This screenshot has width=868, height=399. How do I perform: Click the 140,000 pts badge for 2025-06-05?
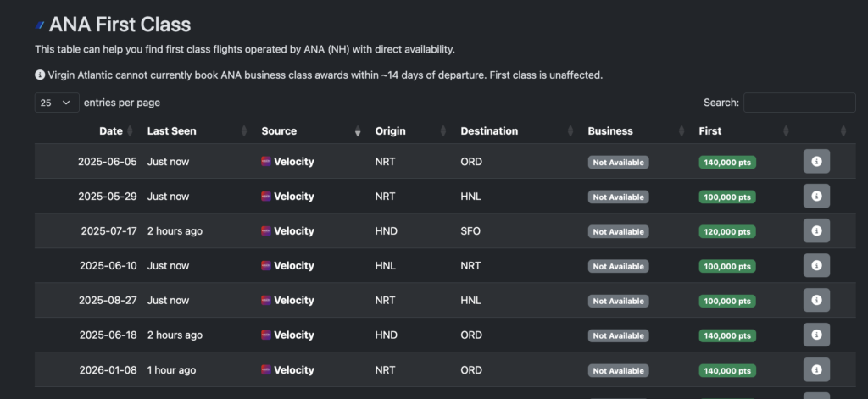(727, 162)
